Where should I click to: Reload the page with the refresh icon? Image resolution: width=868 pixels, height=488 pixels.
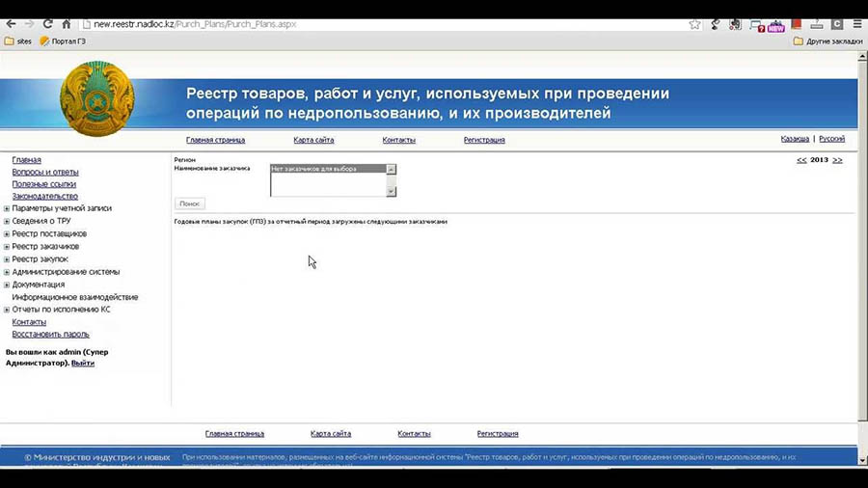[47, 24]
